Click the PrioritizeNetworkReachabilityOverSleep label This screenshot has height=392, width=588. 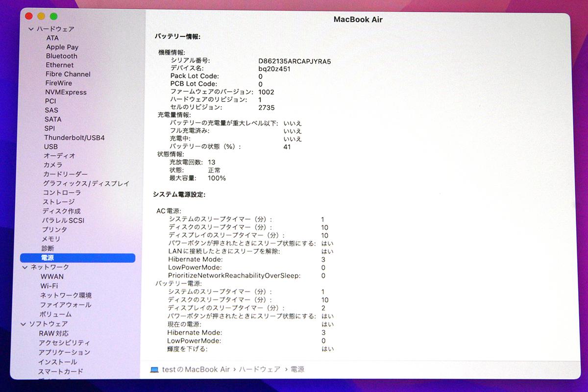[x=234, y=276]
